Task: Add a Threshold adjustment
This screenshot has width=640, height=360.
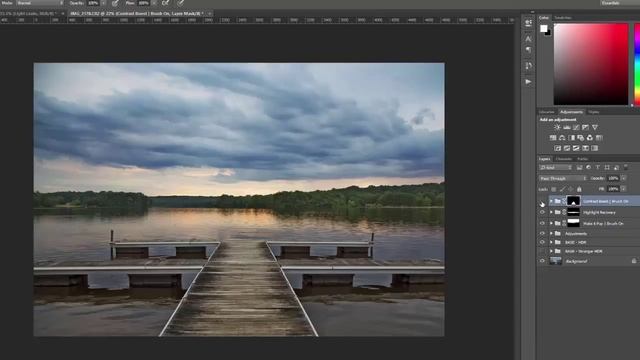Action: [x=576, y=148]
